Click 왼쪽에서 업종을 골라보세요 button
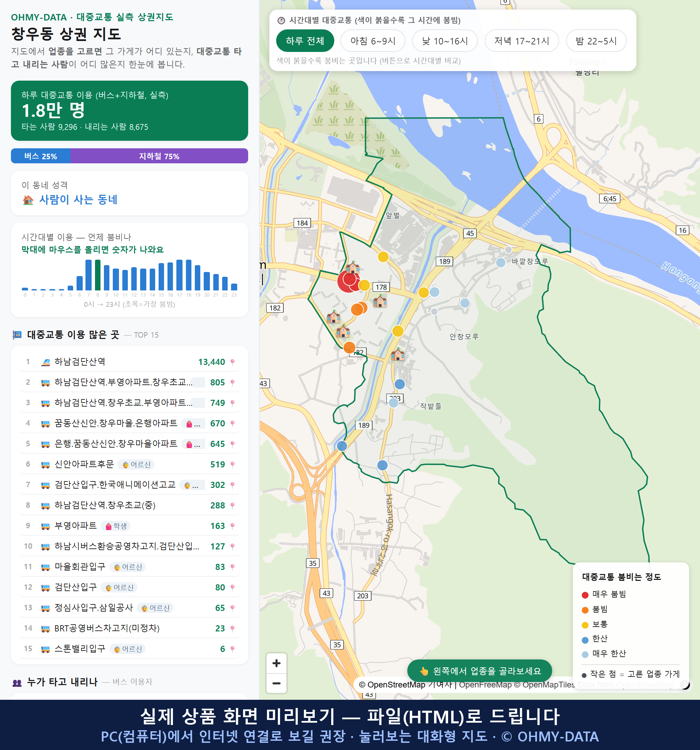This screenshot has width=700, height=750. pyautogui.click(x=479, y=671)
